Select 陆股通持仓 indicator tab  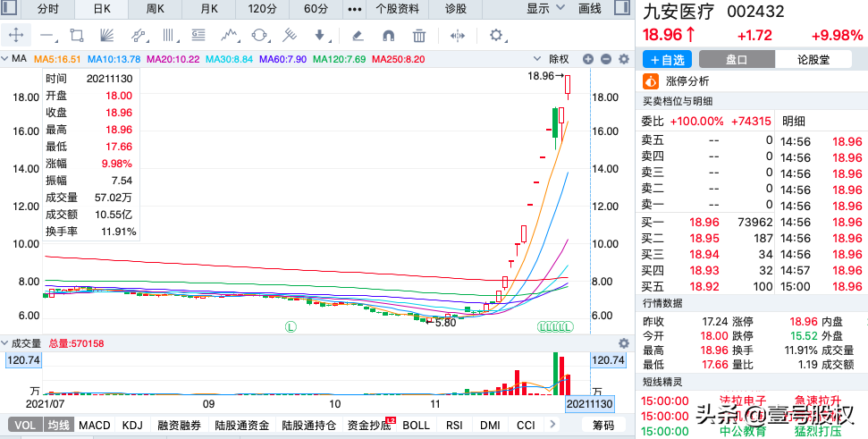coord(309,426)
